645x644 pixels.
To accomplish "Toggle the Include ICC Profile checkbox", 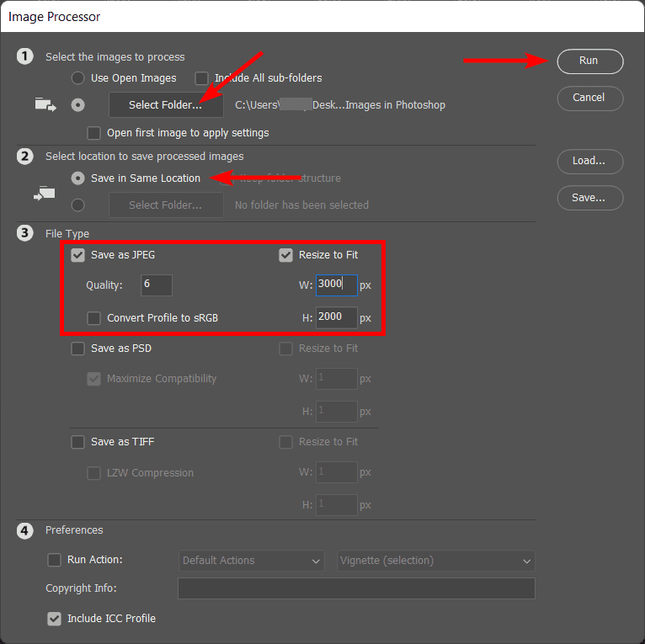I will 55,619.
